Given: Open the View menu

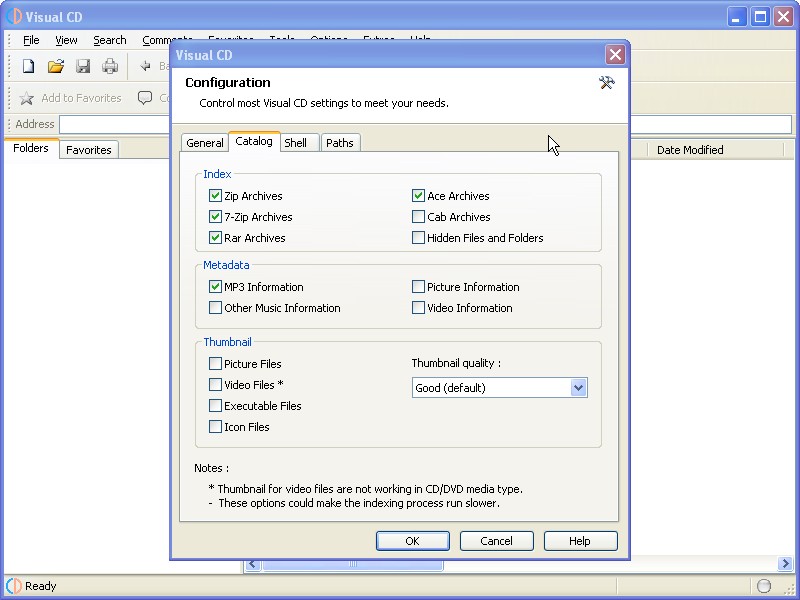Looking at the screenshot, I should 66,40.
